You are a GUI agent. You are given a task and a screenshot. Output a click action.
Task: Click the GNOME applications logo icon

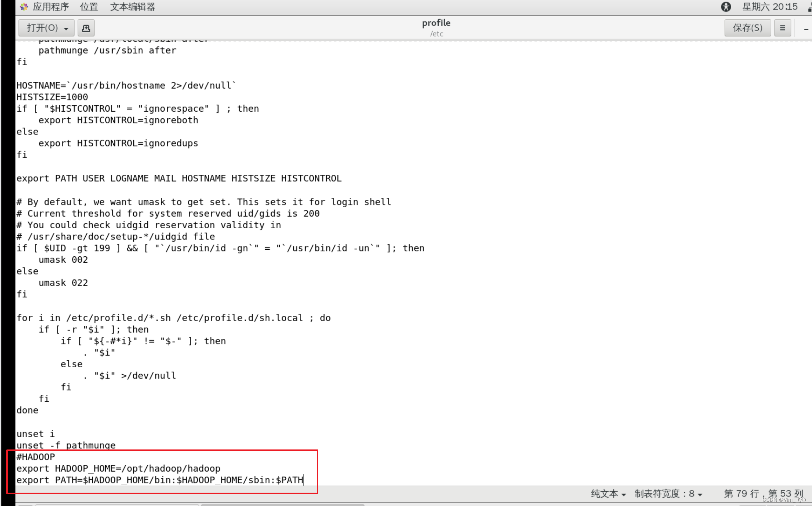(x=24, y=7)
